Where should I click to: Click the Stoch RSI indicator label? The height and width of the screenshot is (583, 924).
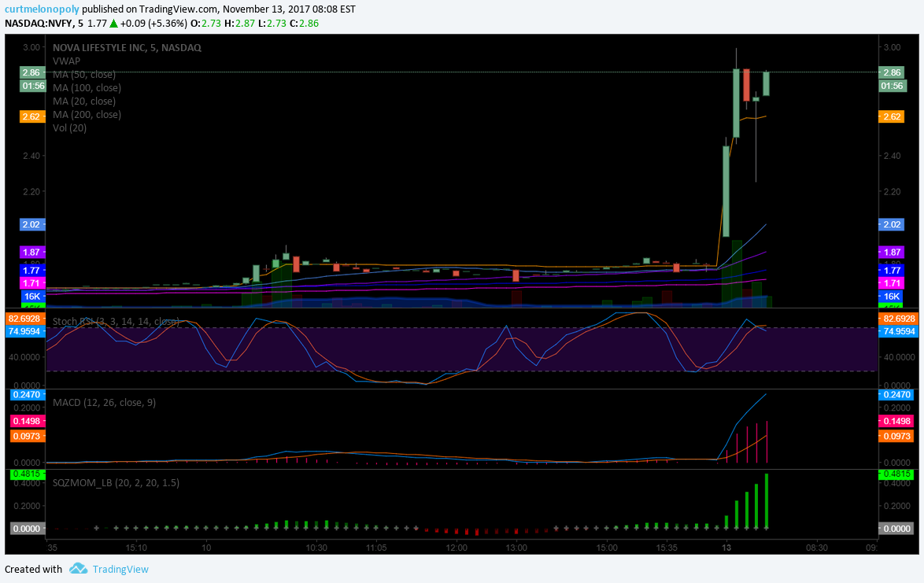point(116,322)
